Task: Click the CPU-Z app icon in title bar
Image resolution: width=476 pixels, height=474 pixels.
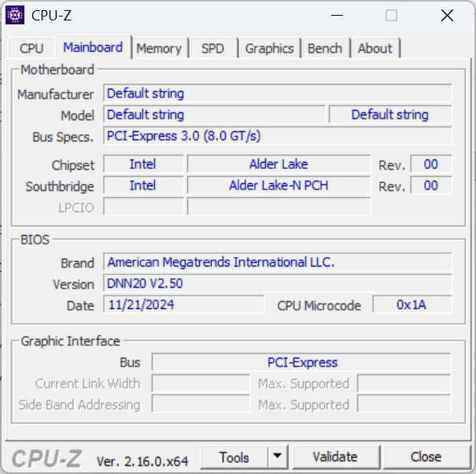Action: tap(15, 15)
